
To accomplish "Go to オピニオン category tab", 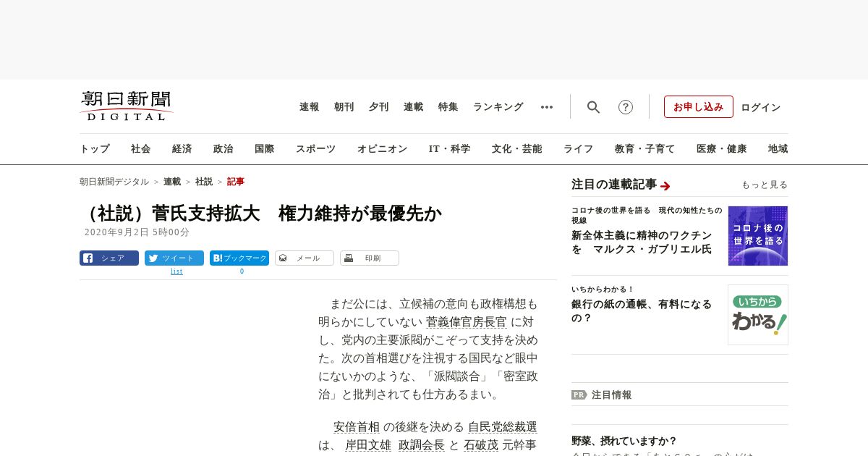I will pos(382,149).
